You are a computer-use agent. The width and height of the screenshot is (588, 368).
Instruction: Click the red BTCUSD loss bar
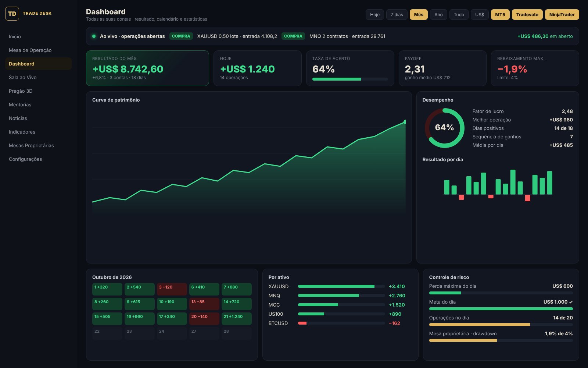302,323
